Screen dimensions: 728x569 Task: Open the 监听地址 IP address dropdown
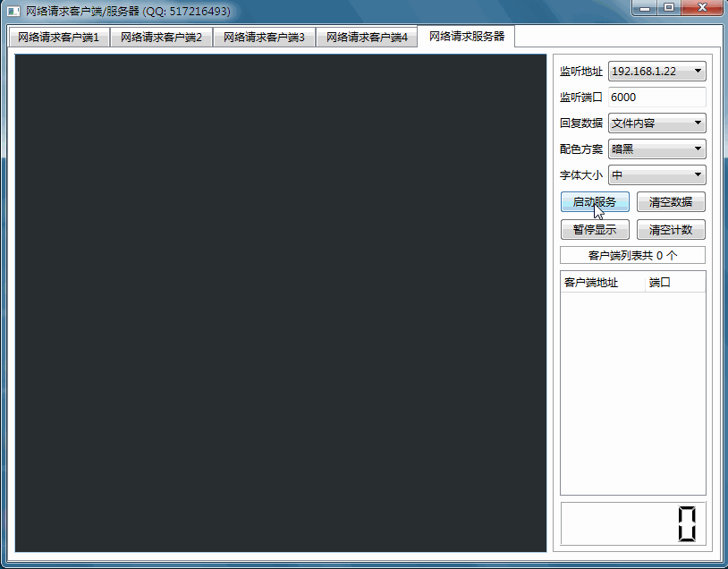click(x=656, y=72)
